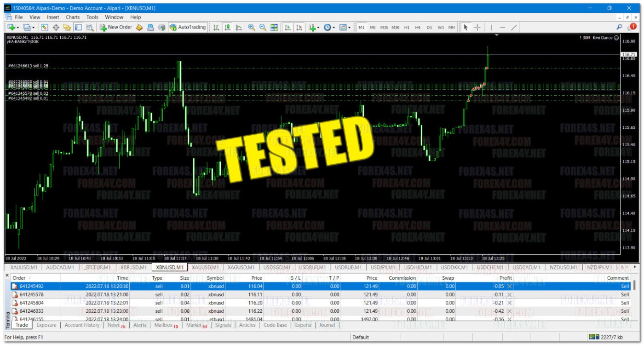
Task: Open the search magnifier in toolbar
Action: pos(619,28)
